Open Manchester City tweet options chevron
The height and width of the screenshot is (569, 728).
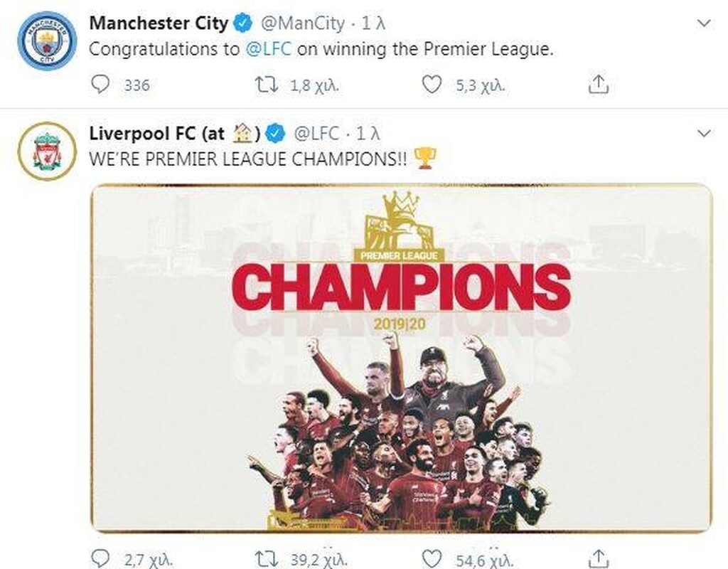[x=704, y=23]
